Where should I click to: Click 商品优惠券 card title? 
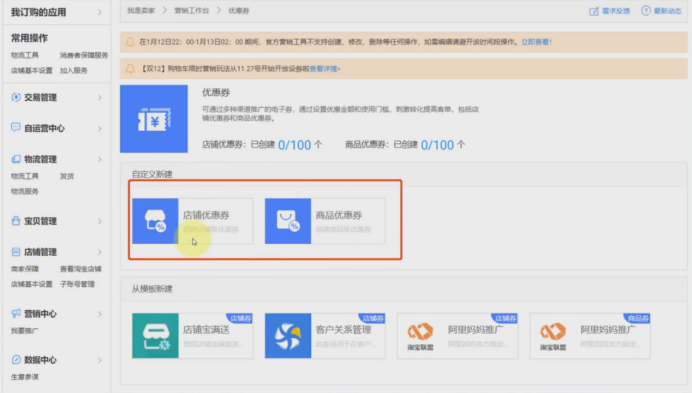click(x=338, y=215)
